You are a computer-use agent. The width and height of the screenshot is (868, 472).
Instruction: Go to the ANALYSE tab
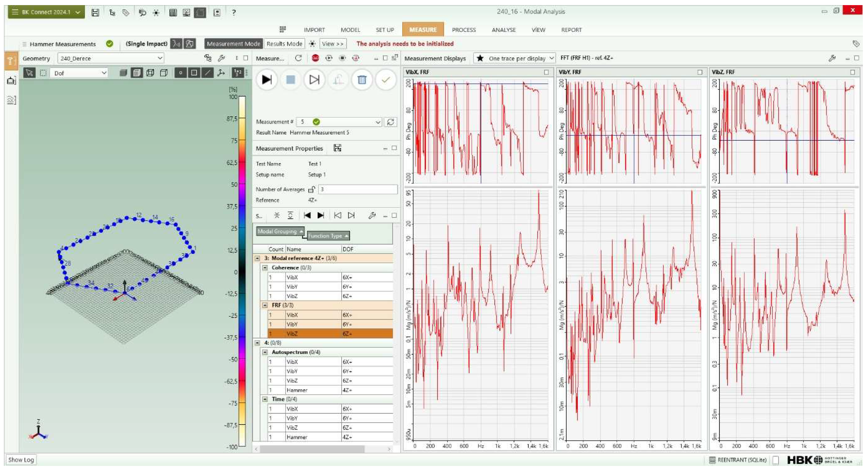tap(503, 30)
